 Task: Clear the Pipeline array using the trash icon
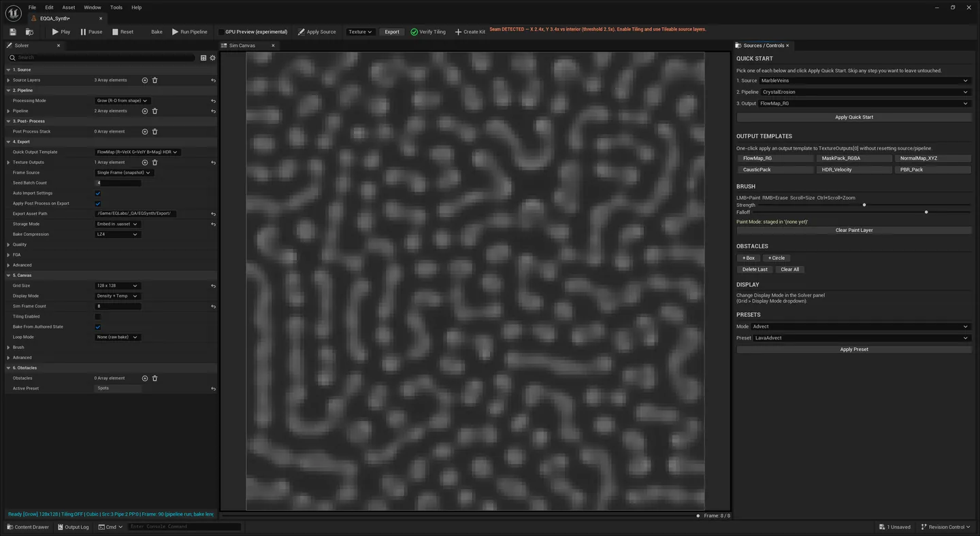tap(154, 111)
